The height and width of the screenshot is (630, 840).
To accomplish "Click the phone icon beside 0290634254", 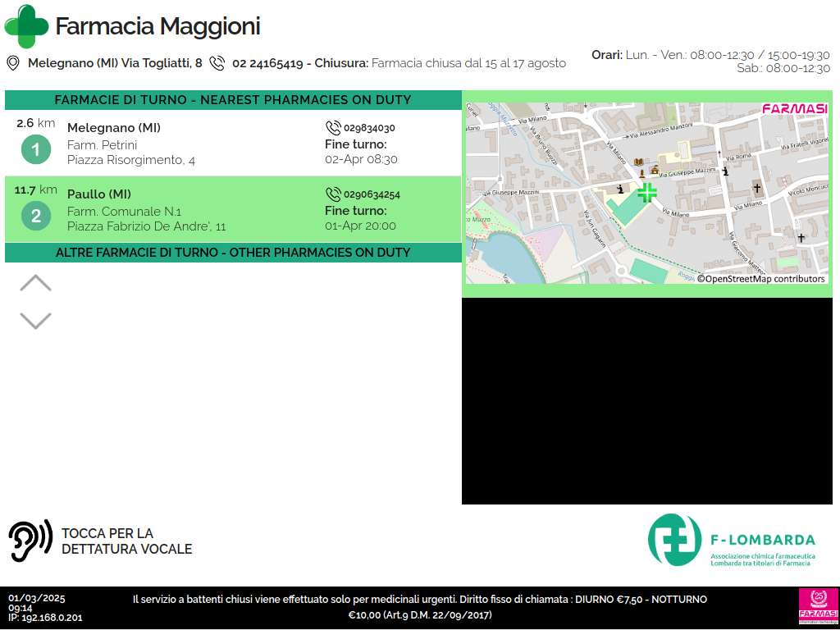I will point(333,194).
